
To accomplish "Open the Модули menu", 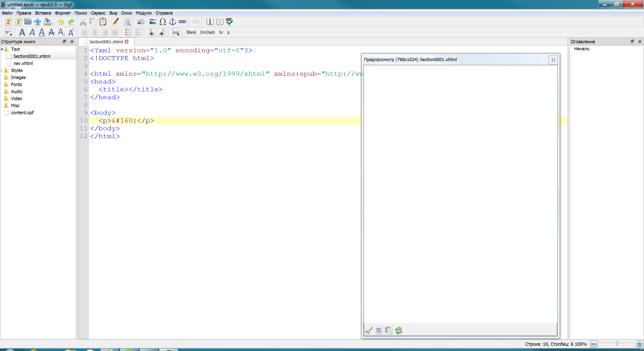I will click(x=143, y=13).
